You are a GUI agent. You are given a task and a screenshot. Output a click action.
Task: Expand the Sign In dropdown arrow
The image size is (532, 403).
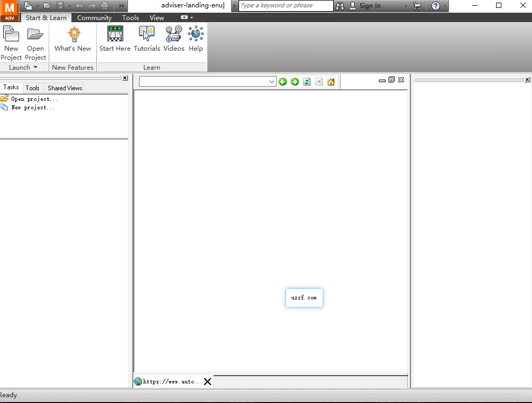coord(406,6)
